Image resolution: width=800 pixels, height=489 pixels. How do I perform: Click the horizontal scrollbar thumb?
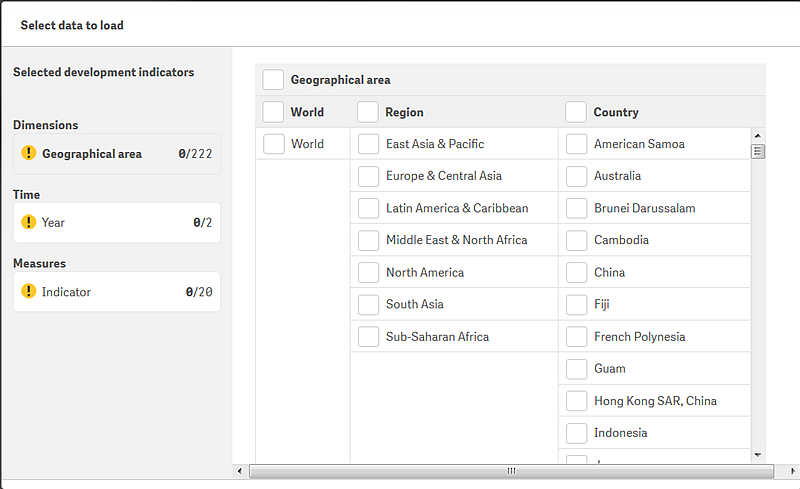coord(510,470)
